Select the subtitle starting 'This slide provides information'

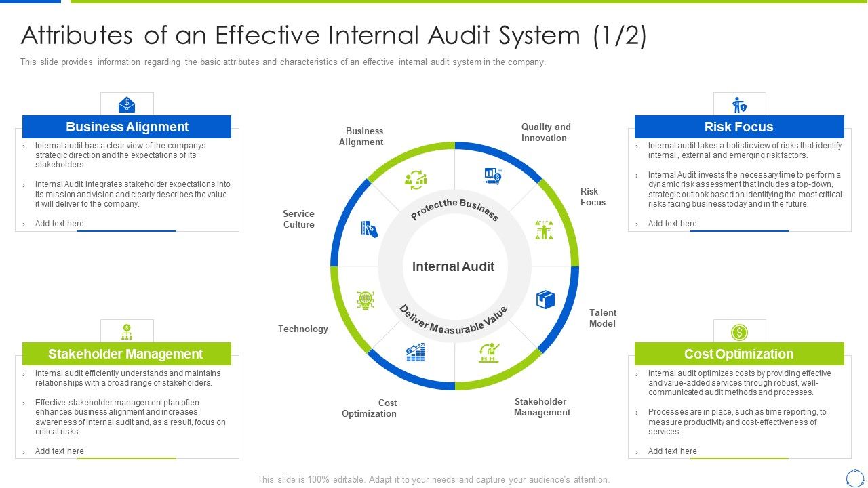click(283, 62)
